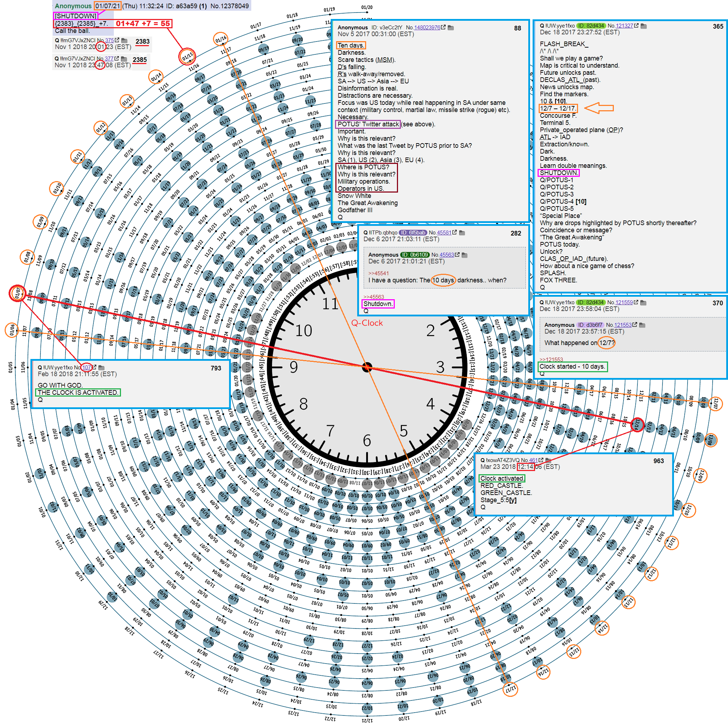The image size is (728, 728).
Task: Select the circled 01/16 date marker
Action: pyautogui.click(x=221, y=39)
